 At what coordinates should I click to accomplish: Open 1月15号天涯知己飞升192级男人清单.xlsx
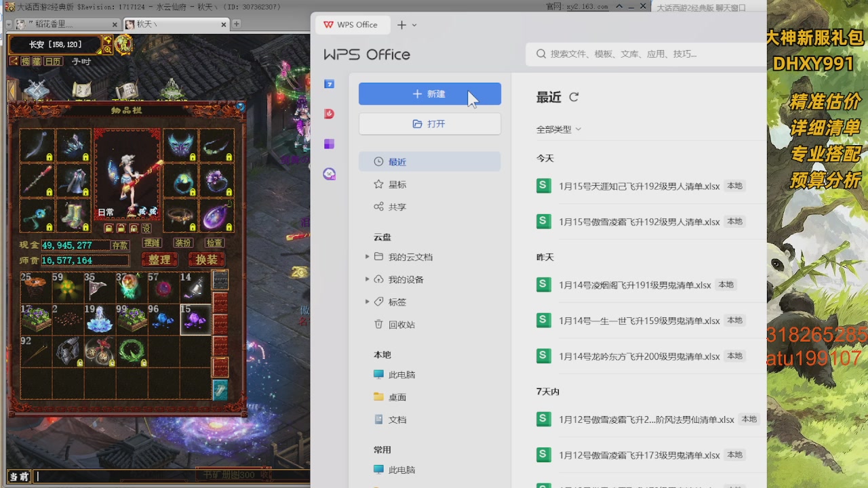pos(639,186)
